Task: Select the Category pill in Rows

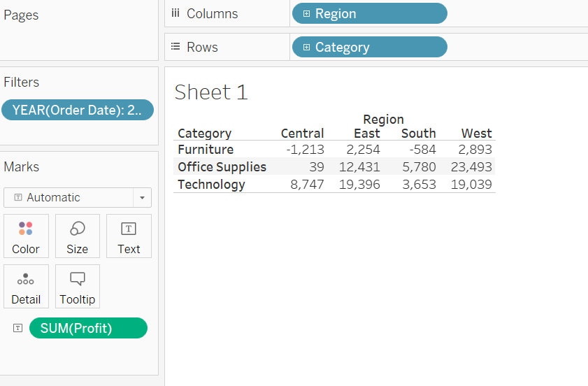Action: point(369,47)
